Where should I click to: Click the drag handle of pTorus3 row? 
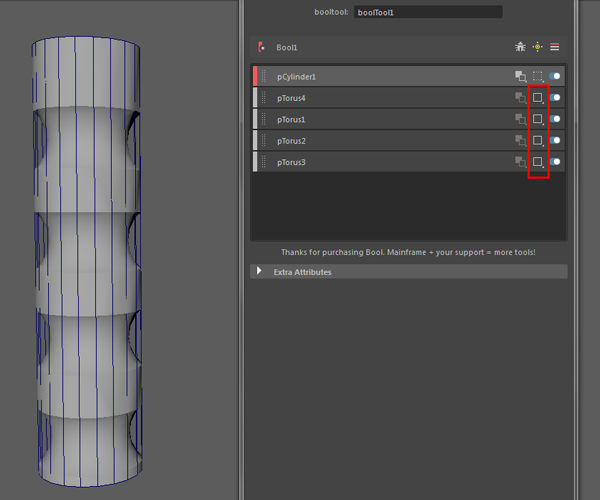264,162
